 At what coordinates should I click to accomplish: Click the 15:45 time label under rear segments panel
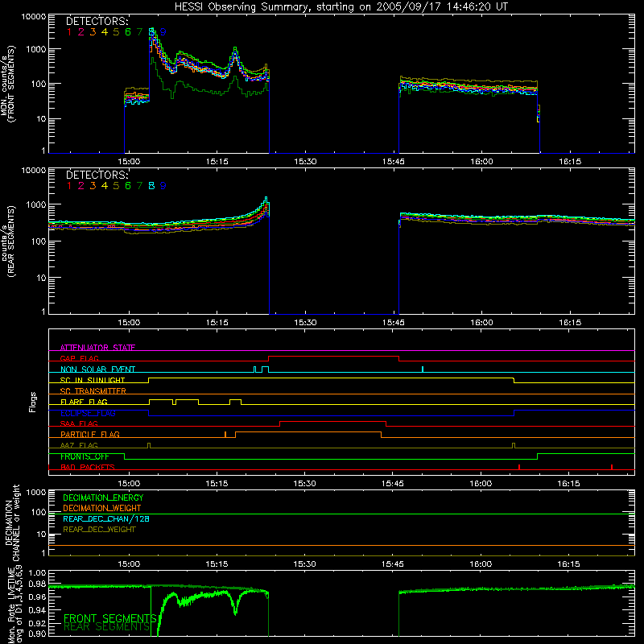coord(393,323)
